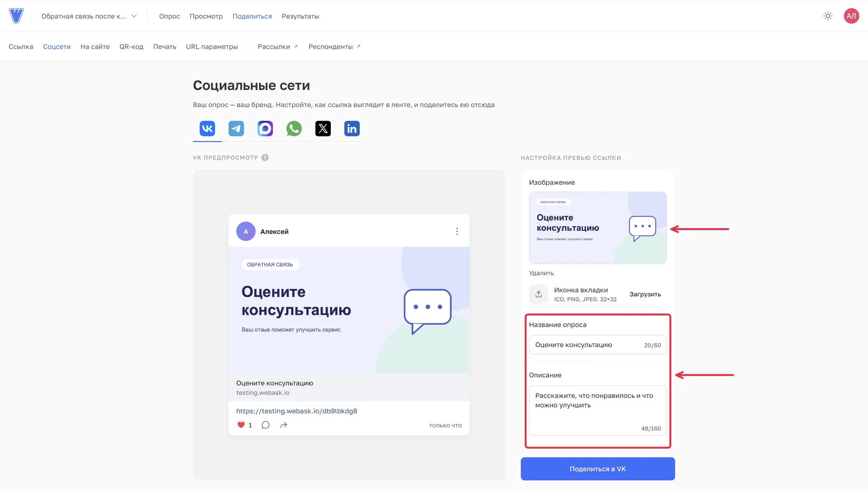Open the На сайте sub-tab

point(95,47)
